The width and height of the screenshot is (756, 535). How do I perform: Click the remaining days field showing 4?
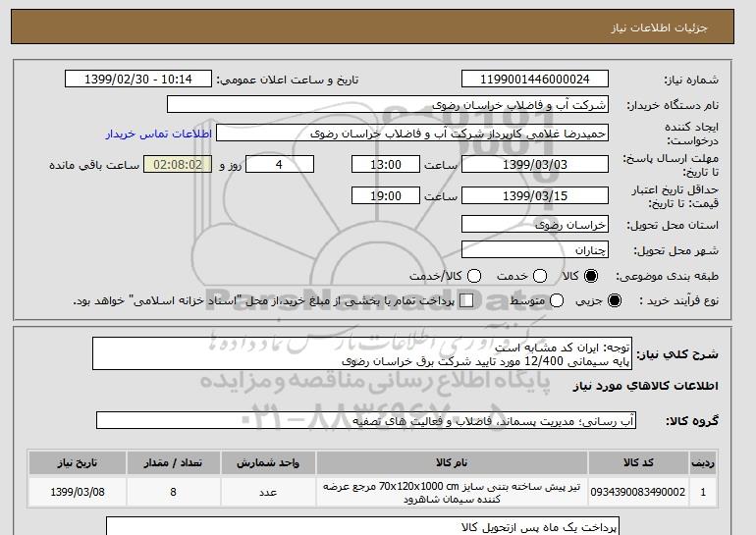[280, 164]
